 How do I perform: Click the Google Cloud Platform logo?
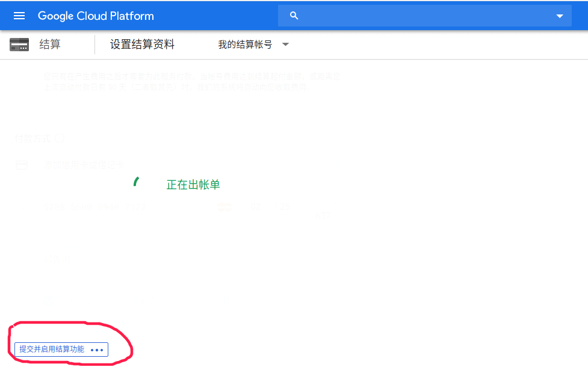point(96,16)
